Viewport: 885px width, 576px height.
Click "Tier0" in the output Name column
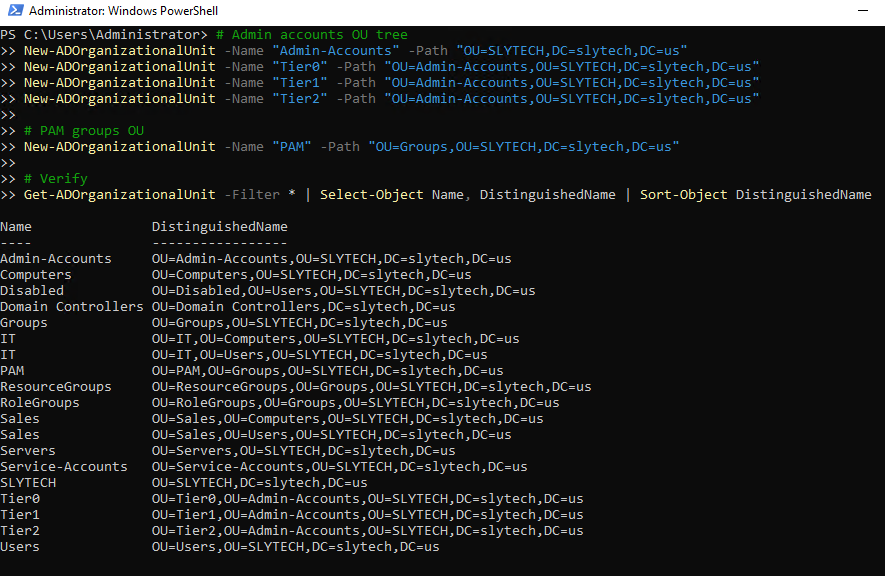pos(20,499)
